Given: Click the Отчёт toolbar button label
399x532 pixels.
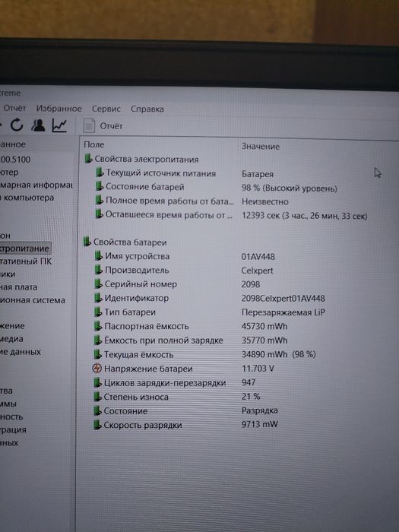Looking at the screenshot, I should click(x=111, y=126).
